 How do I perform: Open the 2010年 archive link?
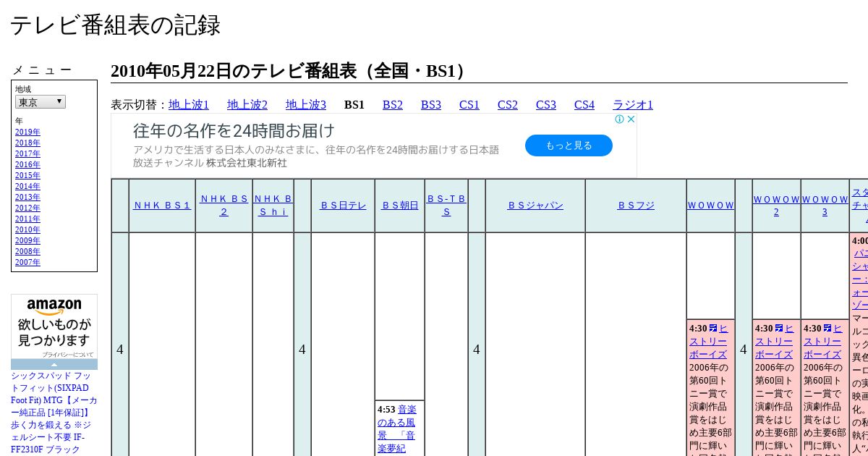tap(27, 230)
